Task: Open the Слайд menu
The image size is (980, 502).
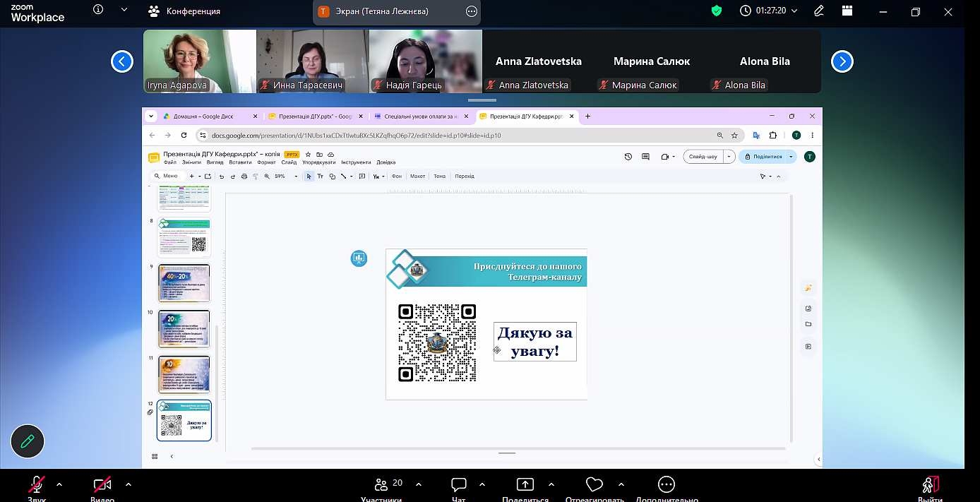Action: click(x=289, y=162)
